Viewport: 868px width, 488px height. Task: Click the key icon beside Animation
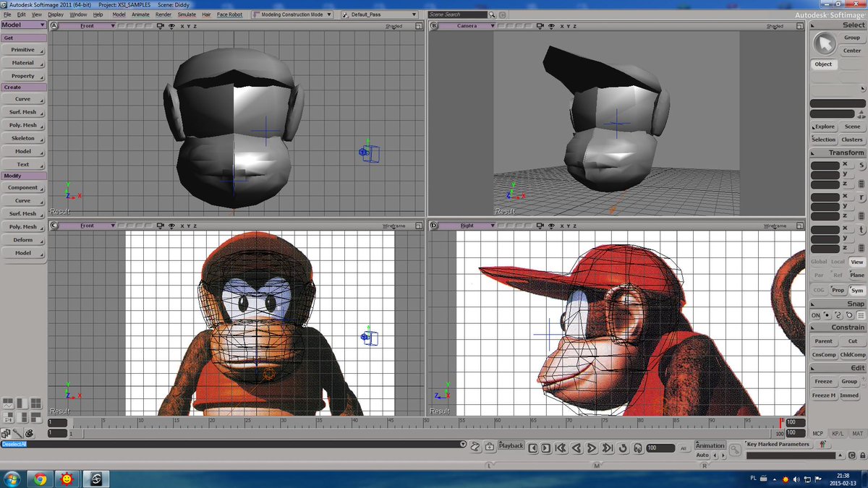click(735, 450)
